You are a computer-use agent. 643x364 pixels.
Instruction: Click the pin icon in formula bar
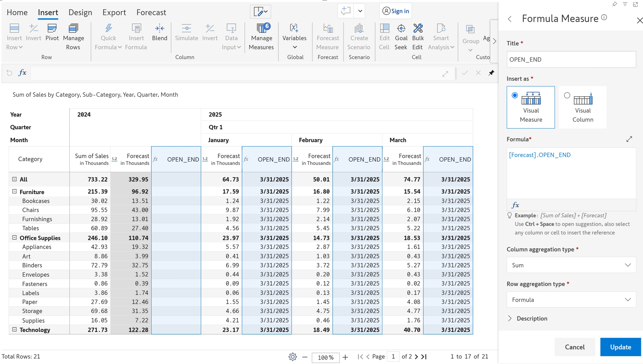coord(491,73)
